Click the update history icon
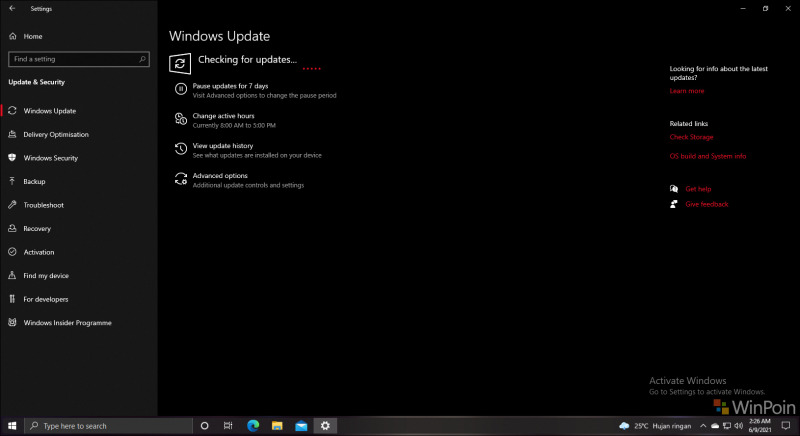This screenshot has width=800, height=436. point(181,149)
